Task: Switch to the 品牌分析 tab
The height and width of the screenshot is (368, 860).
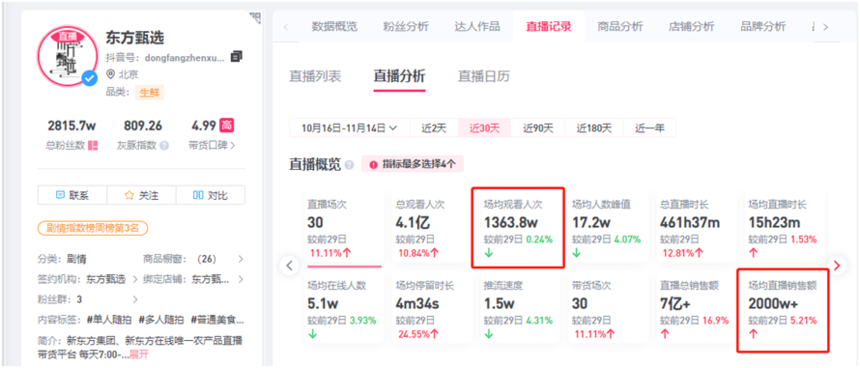Action: coord(763,26)
